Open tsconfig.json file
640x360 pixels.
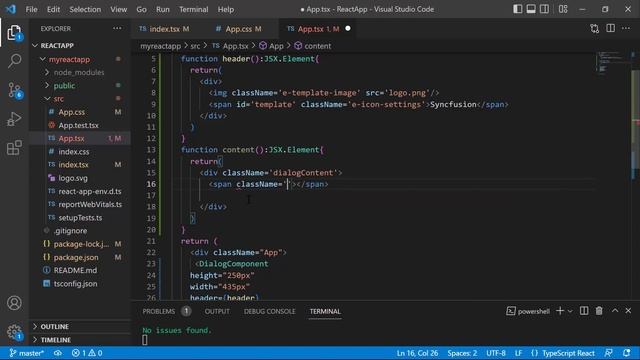click(x=75, y=284)
